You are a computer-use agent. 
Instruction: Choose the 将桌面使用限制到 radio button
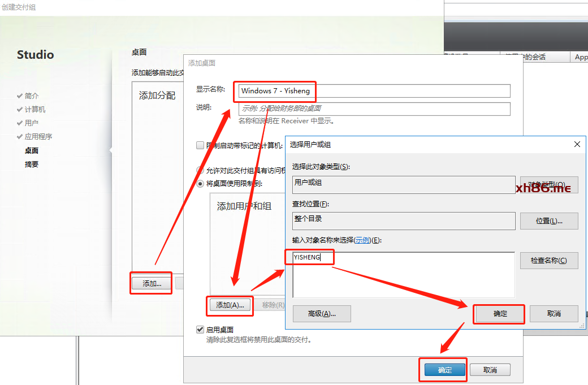[x=200, y=183]
